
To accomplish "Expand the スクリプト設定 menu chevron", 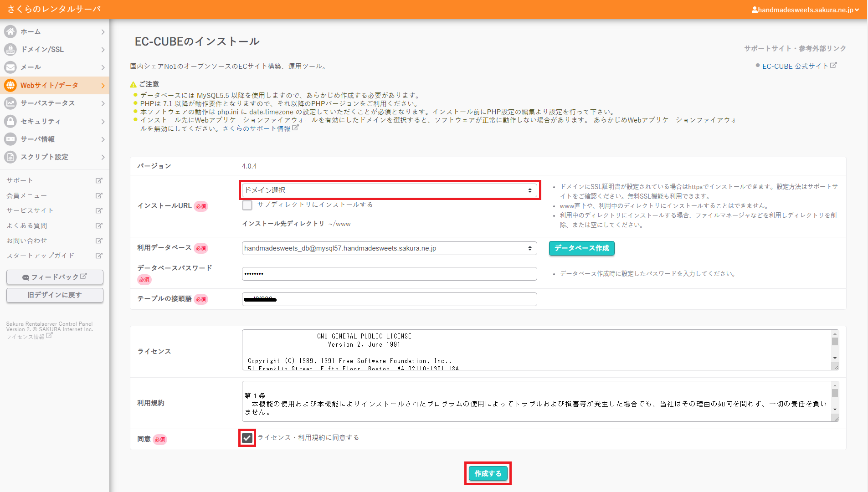I will click(x=103, y=157).
